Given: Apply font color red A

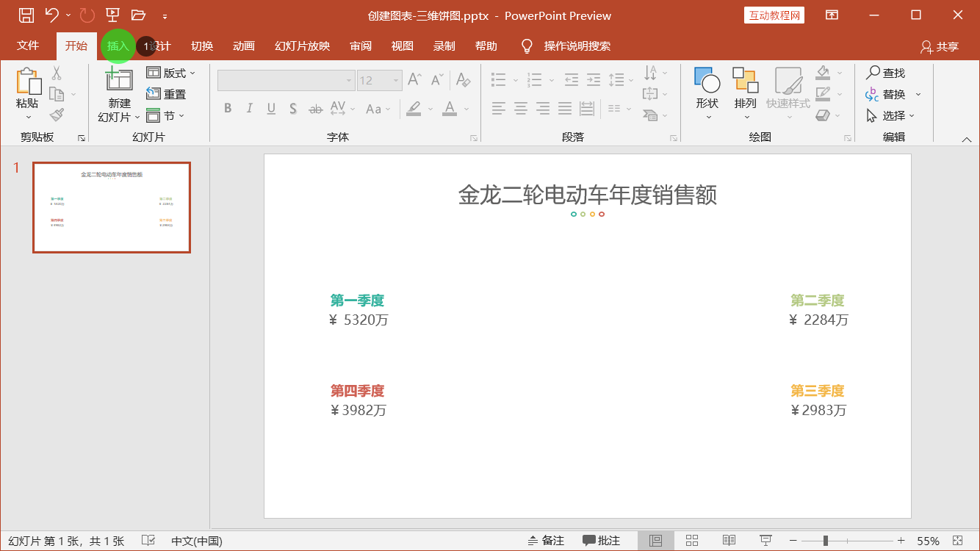Looking at the screenshot, I should (450, 109).
